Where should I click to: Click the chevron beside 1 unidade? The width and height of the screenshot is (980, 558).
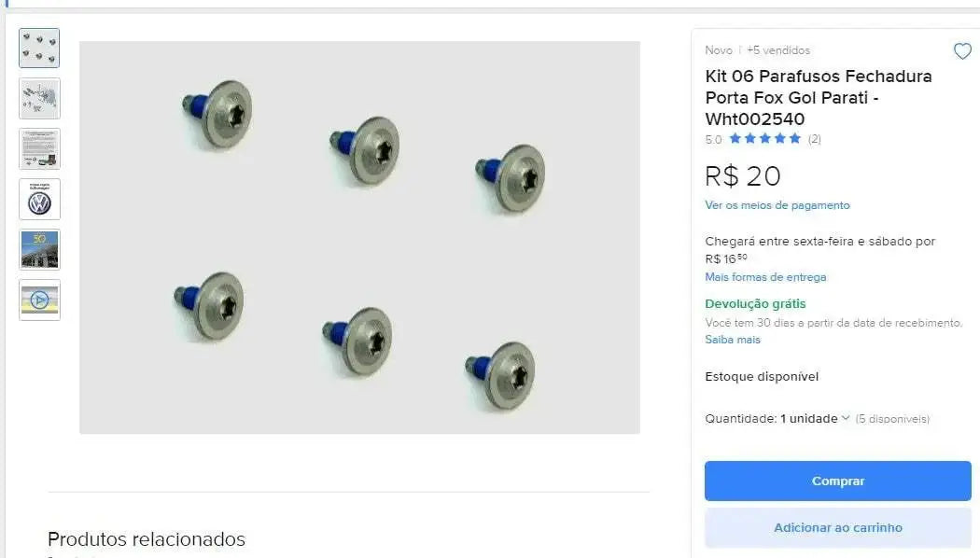pyautogui.click(x=846, y=418)
